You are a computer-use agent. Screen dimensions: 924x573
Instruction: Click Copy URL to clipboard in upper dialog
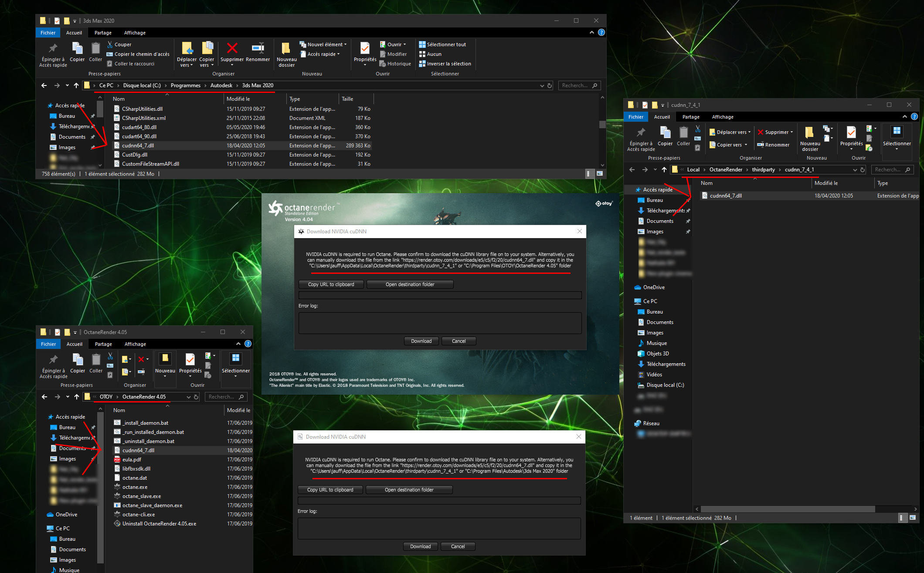pyautogui.click(x=331, y=284)
